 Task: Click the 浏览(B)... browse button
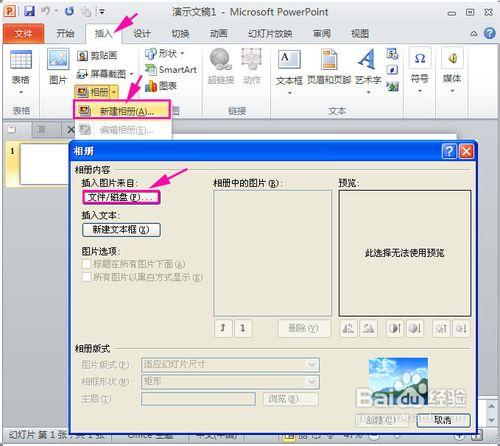pos(291,399)
